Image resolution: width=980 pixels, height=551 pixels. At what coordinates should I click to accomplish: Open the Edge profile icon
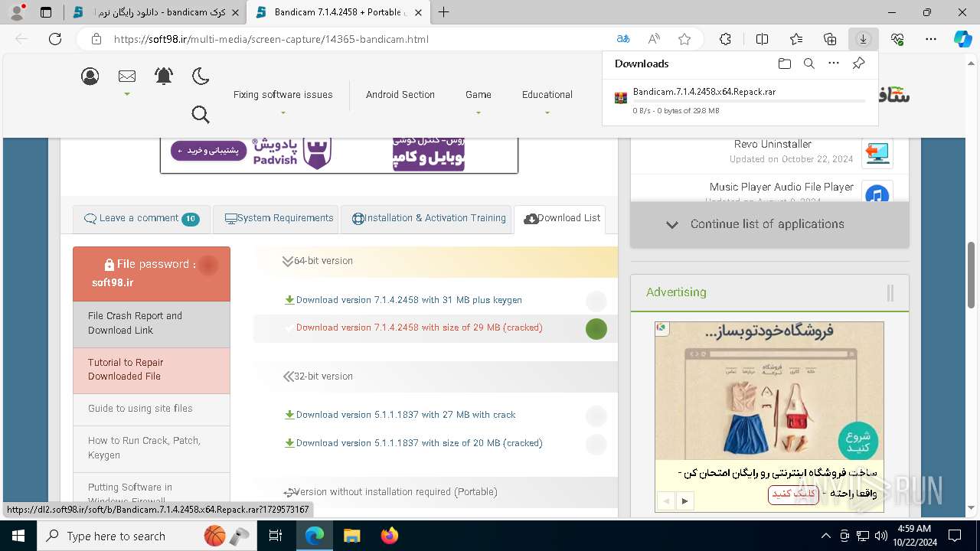[17, 12]
